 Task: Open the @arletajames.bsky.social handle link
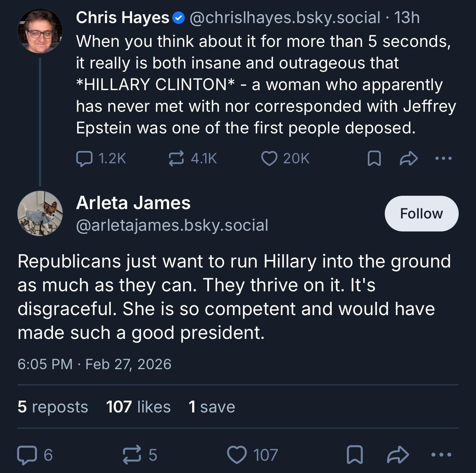(x=172, y=225)
